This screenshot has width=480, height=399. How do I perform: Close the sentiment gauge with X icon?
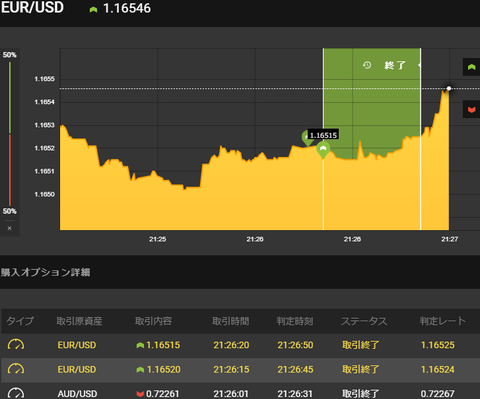pos(9,228)
